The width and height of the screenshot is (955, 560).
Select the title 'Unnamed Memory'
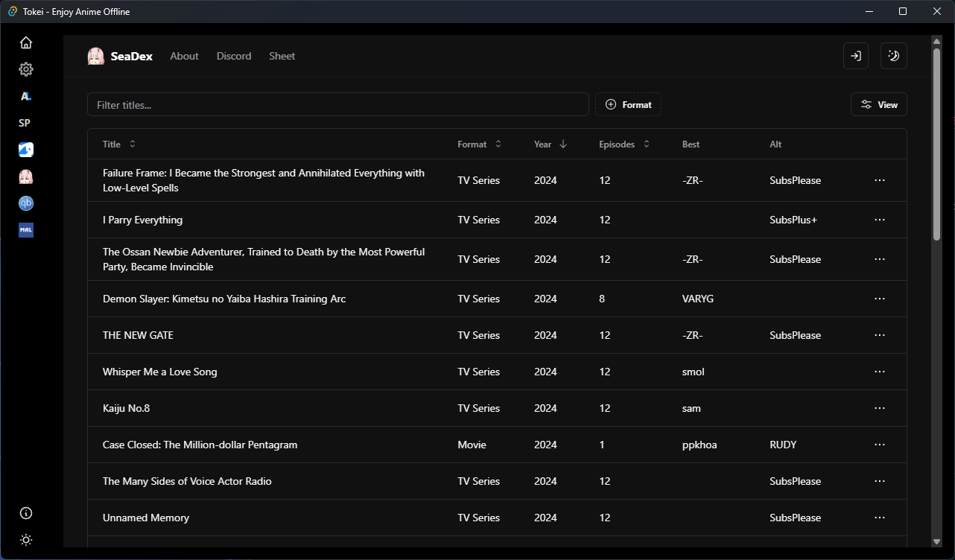[146, 518]
